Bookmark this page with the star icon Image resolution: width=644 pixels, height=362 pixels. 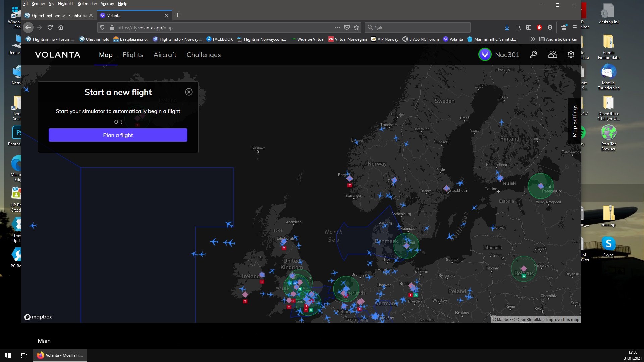[x=356, y=27]
